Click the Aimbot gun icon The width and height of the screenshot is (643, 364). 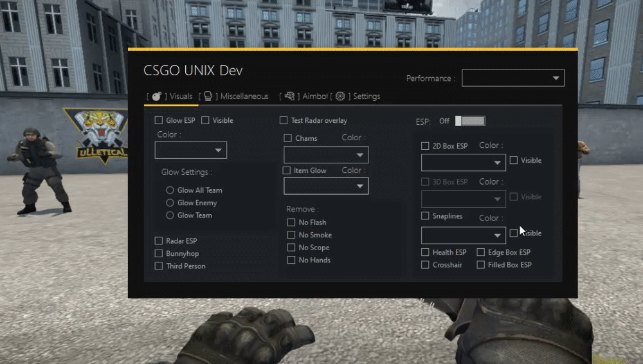point(289,96)
